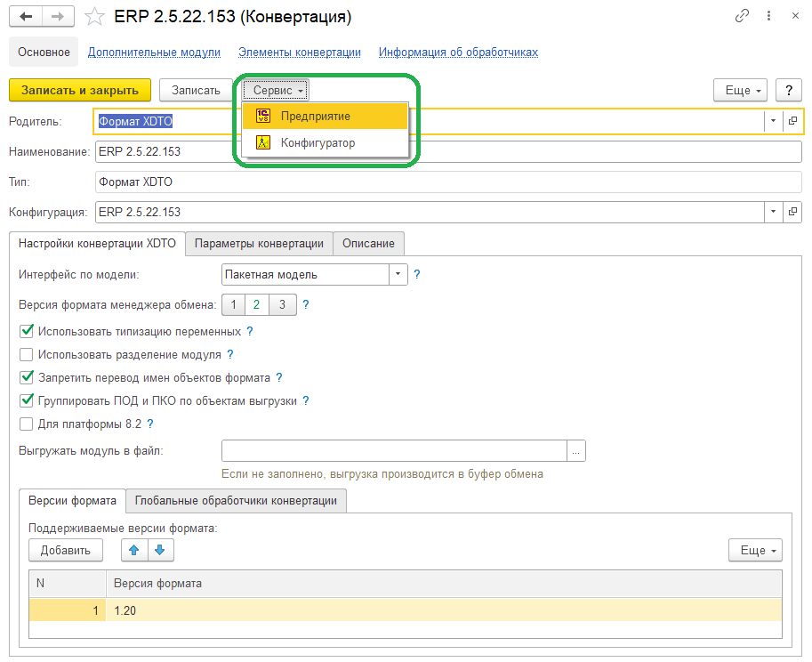This screenshot has width=812, height=662.
Task: Show help for Для платформы 8.2
Action: pos(150,424)
